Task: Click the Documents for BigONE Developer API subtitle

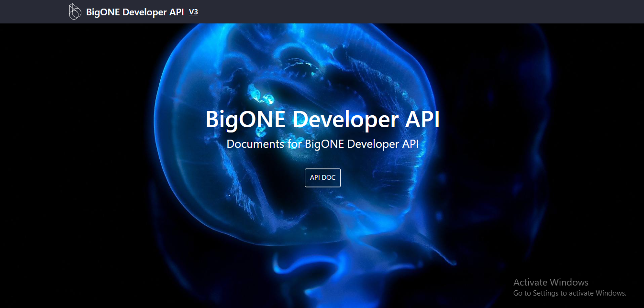Action: point(322,144)
